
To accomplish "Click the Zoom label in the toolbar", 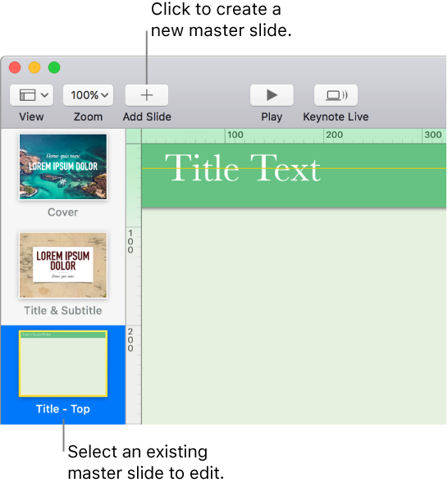I will click(x=89, y=117).
